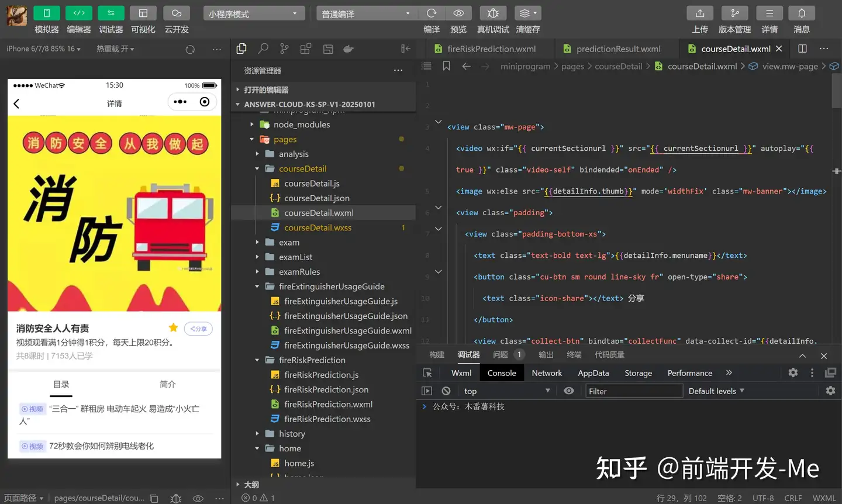Viewport: 842px width, 504px height.
Task: Select the Wxml debugger tab
Action: click(461, 373)
